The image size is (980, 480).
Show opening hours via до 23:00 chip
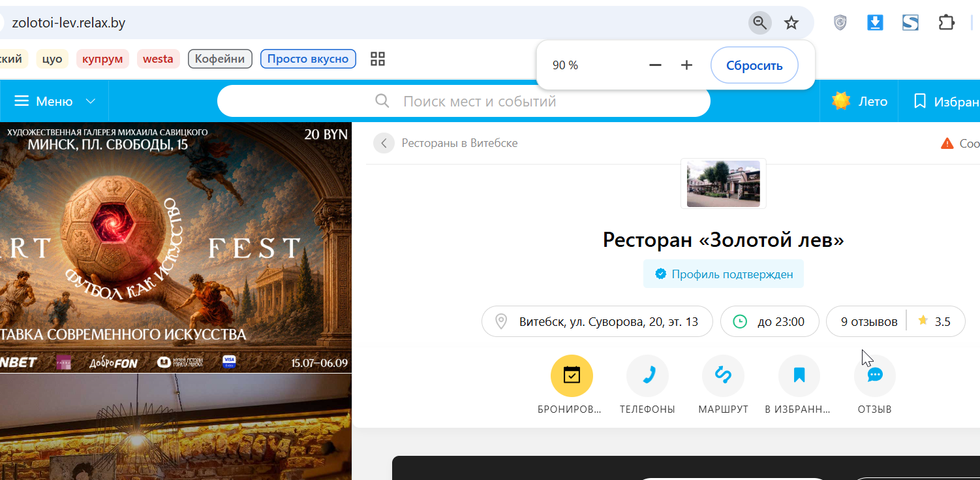click(x=770, y=321)
